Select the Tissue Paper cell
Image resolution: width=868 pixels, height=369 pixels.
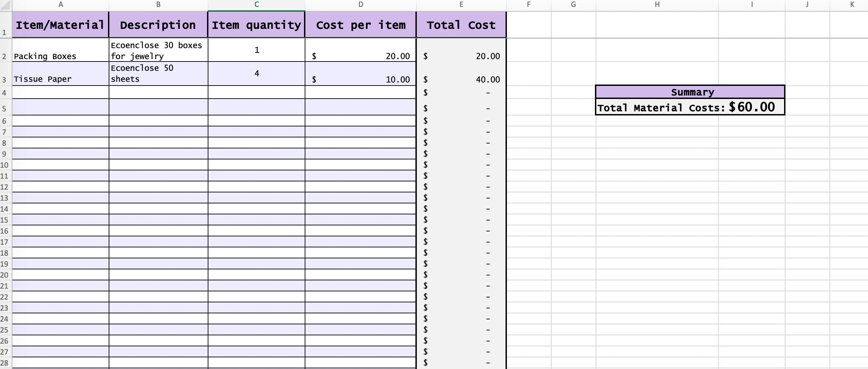[60, 74]
